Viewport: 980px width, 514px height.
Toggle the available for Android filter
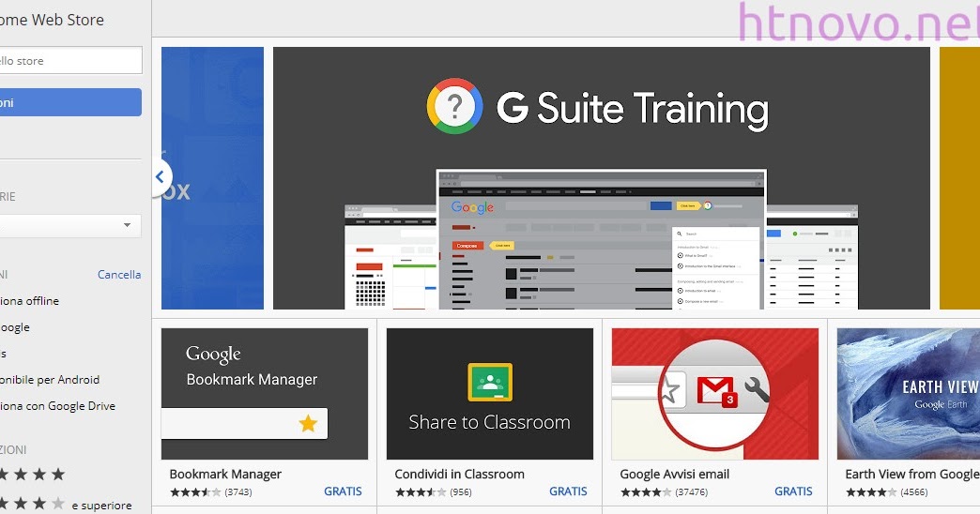tap(50, 380)
